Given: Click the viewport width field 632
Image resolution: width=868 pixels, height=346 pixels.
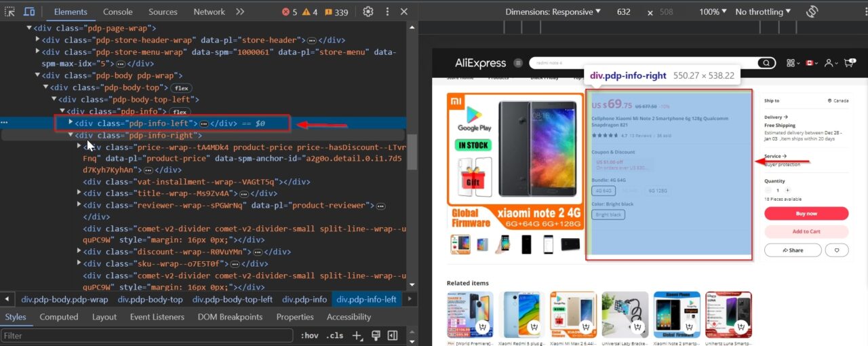Looking at the screenshot, I should coord(623,12).
